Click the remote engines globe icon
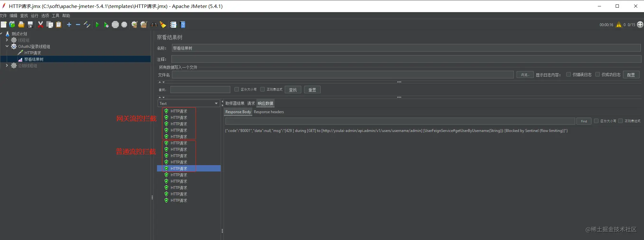The width and height of the screenshot is (644, 240). (640, 25)
